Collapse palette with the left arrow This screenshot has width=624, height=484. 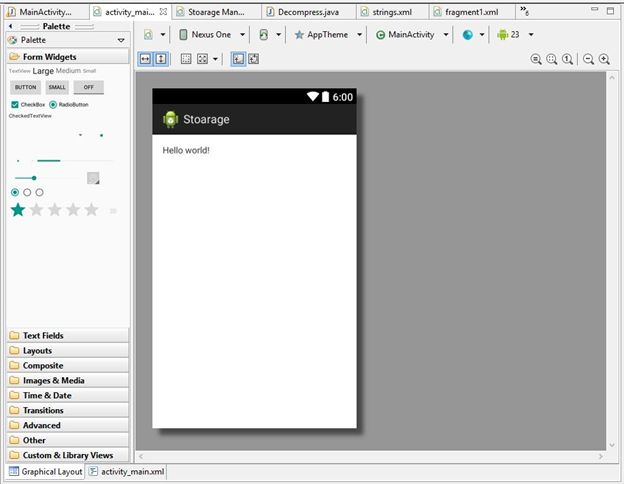[11, 26]
